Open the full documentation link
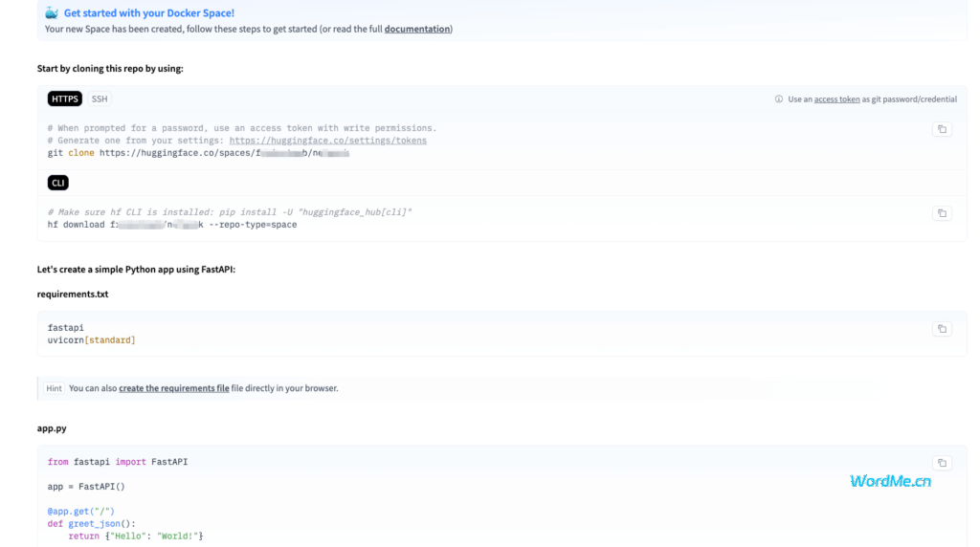This screenshot has width=980, height=547. (417, 29)
